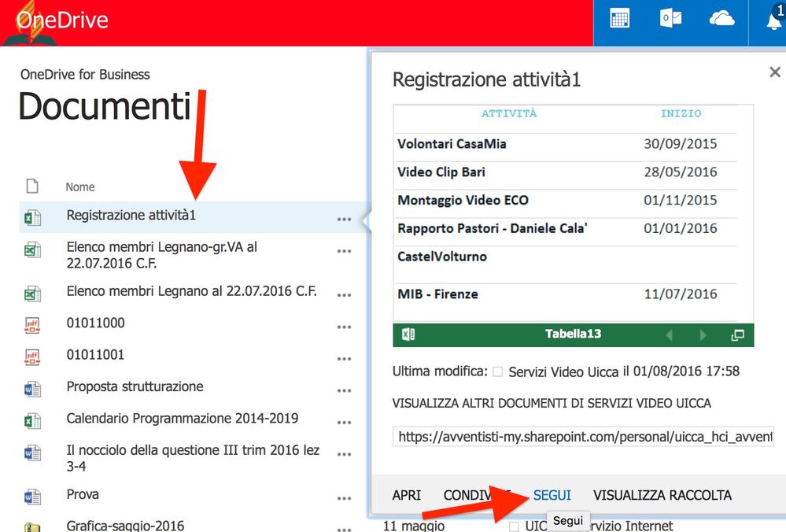Open preview full-screen via pop-out icon
This screenshot has height=532, width=786.
tap(737, 335)
